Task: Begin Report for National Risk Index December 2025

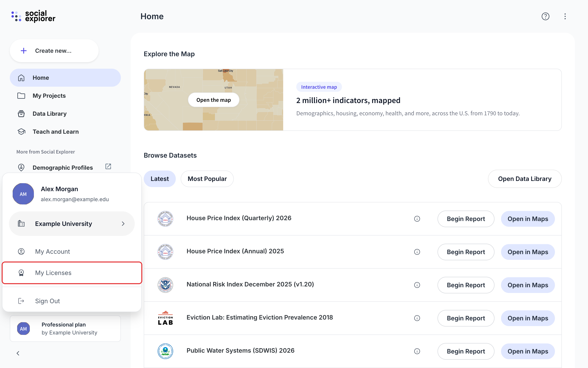Action: pos(466,285)
